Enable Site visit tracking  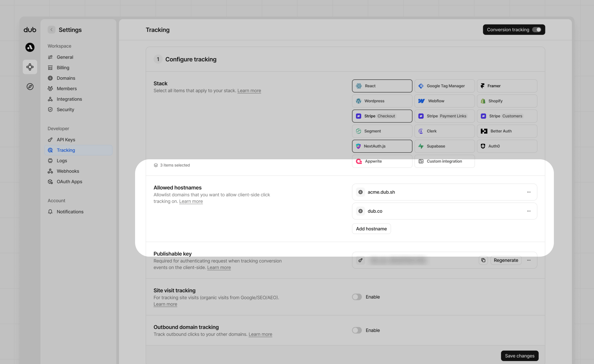point(357,297)
